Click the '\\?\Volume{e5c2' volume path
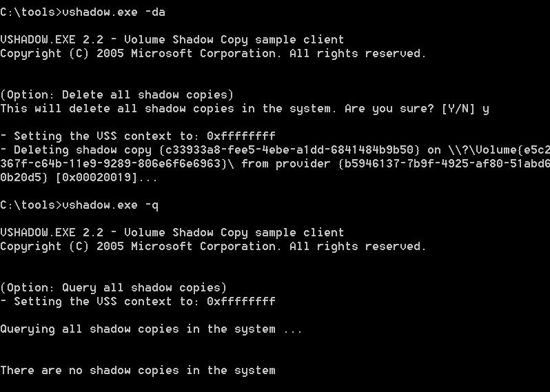 499,150
